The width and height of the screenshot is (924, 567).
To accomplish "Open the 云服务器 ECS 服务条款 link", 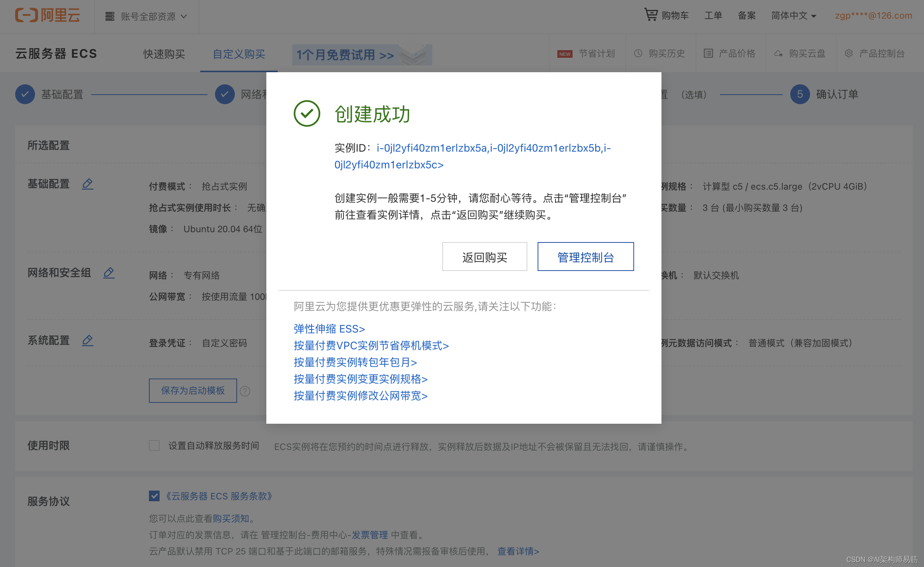I will (x=218, y=496).
